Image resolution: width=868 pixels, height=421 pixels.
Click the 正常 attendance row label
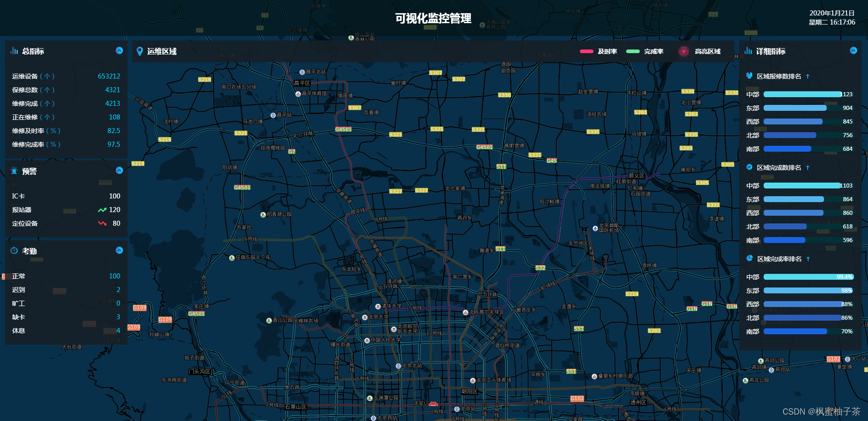(x=19, y=276)
